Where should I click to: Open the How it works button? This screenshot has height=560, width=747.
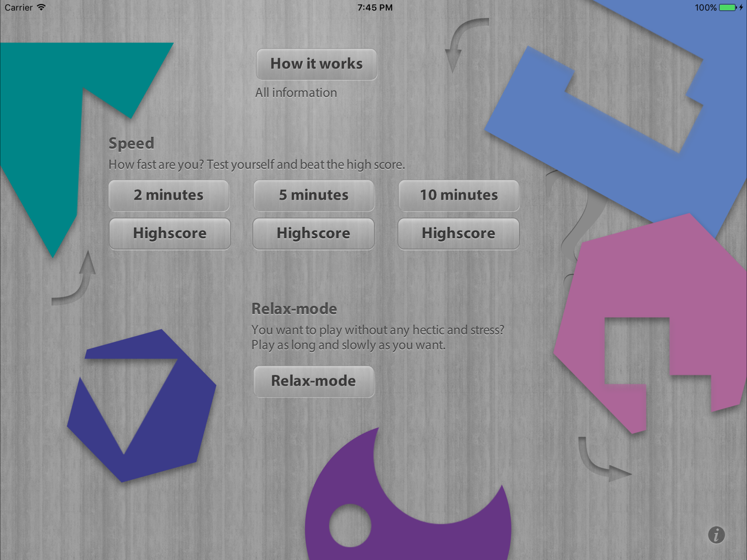(316, 64)
